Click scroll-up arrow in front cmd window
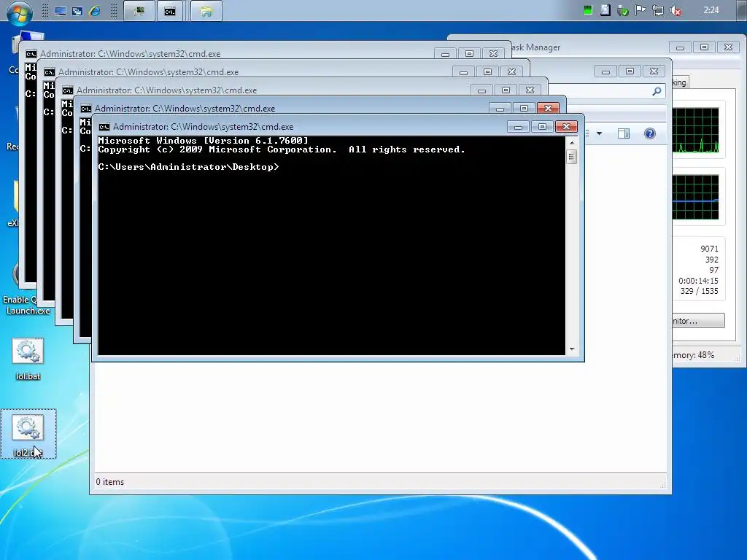 pyautogui.click(x=572, y=142)
